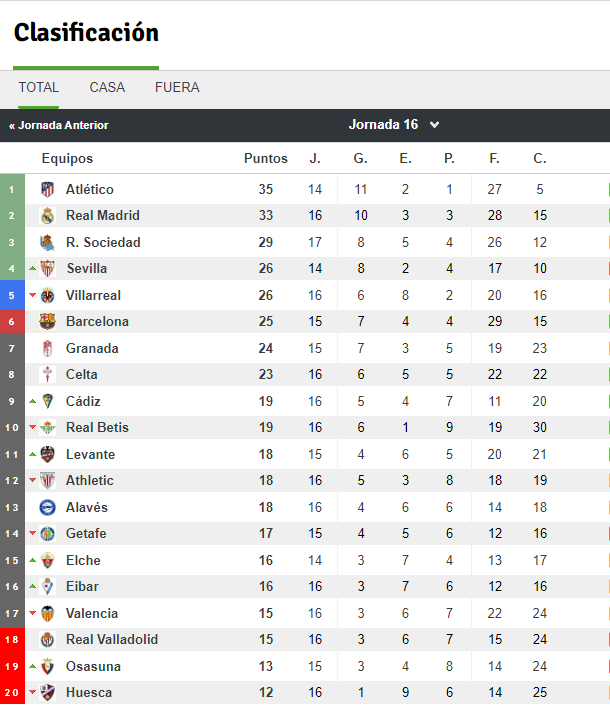Screen dimensions: 610x707
Task: Go to Jornada Anterior link
Action: click(59, 125)
